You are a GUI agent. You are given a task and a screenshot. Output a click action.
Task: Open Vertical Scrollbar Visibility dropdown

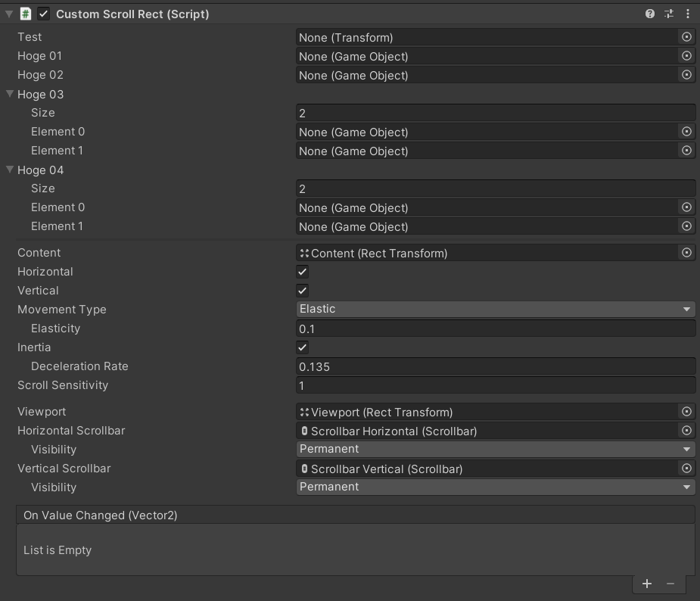496,487
